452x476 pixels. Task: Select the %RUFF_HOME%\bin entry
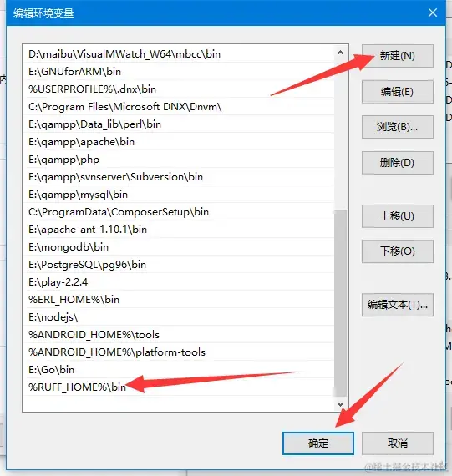179,387
